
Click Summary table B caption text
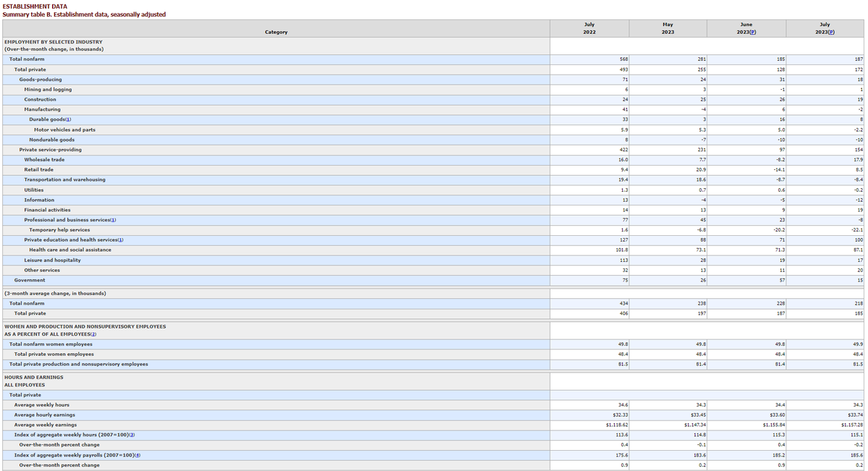coord(84,14)
